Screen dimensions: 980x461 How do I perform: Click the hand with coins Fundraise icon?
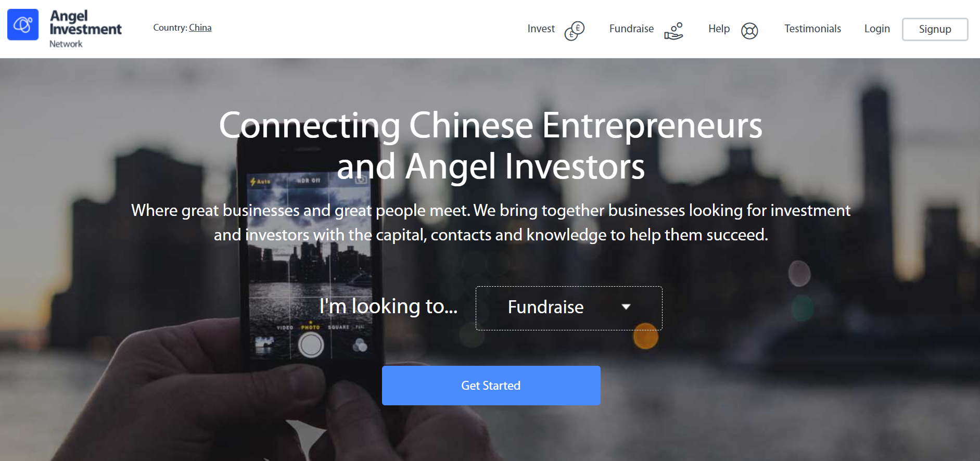coord(673,31)
